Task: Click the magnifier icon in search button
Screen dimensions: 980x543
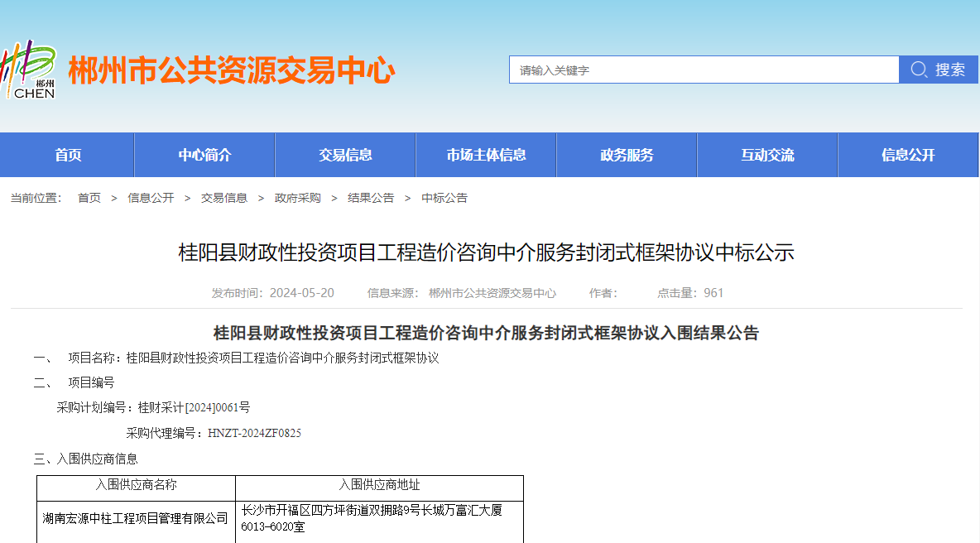Action: 918,70
